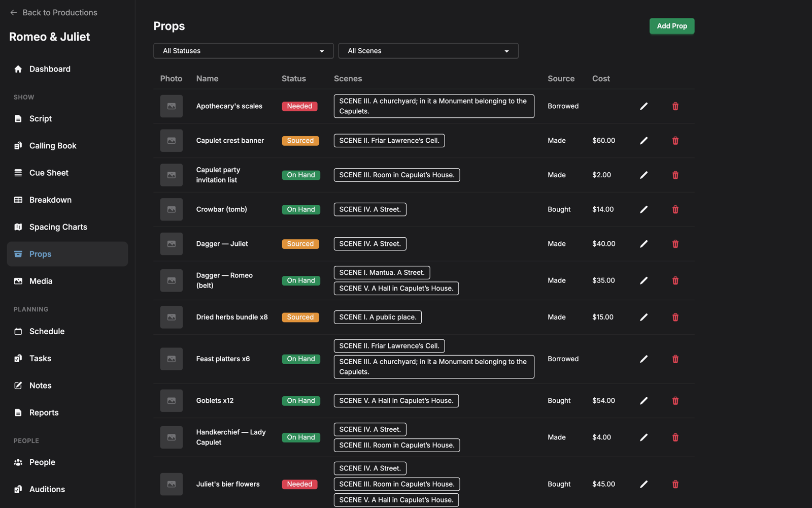Go to Dashboard in sidebar

67,69
